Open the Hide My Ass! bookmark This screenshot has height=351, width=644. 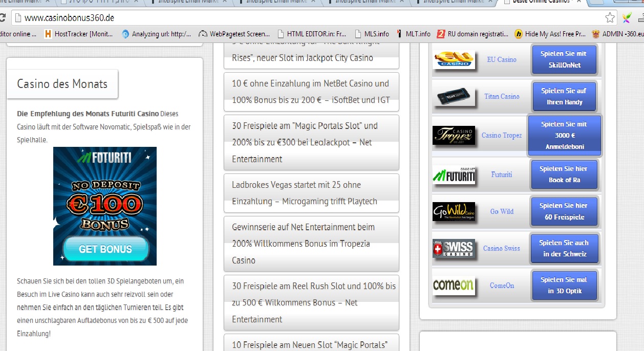550,34
